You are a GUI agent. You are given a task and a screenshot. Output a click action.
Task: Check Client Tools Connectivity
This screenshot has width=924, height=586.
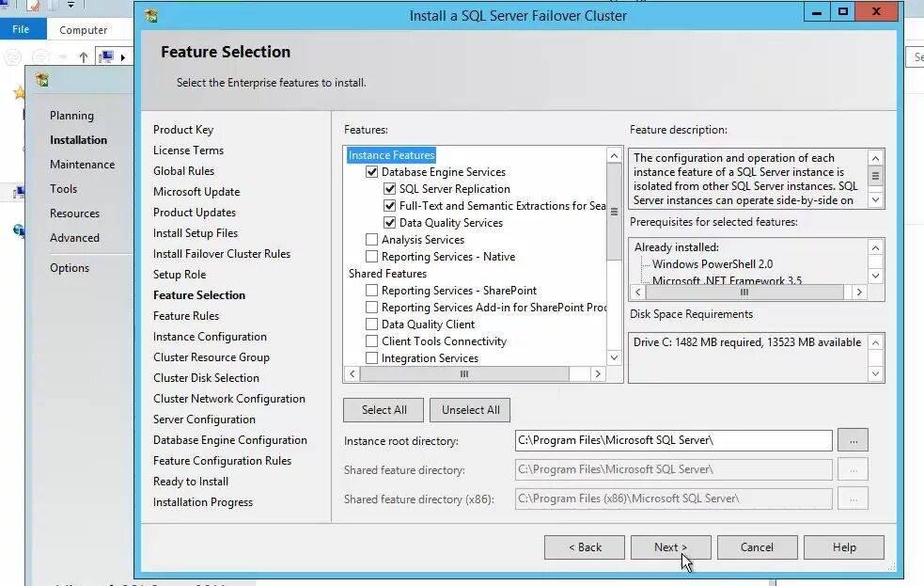coord(371,341)
